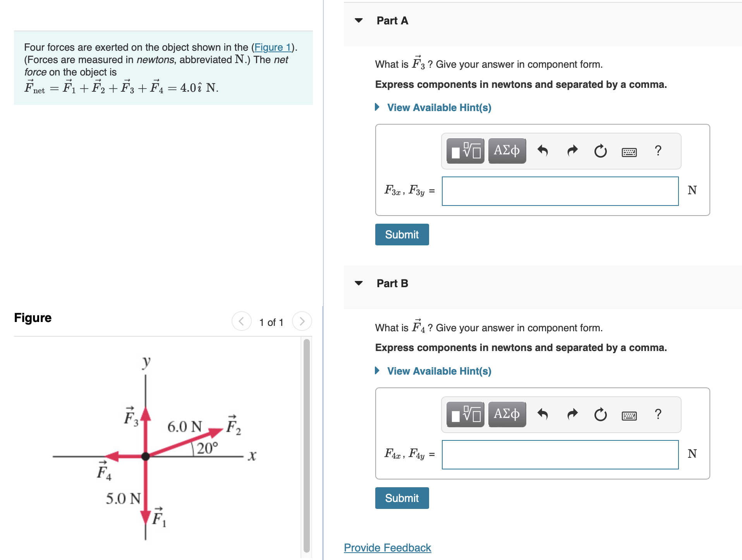Open the Figure 1 link
The width and height of the screenshot is (742, 560).
click(x=272, y=47)
